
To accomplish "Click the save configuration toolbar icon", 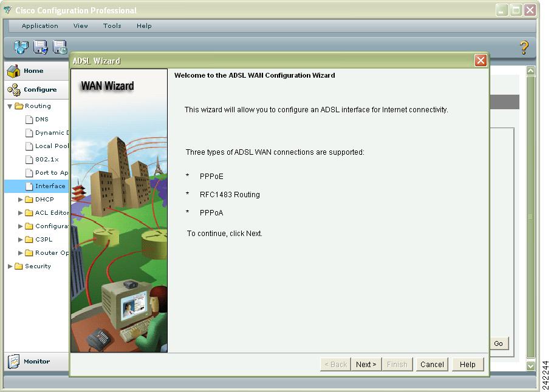I will tap(41, 47).
